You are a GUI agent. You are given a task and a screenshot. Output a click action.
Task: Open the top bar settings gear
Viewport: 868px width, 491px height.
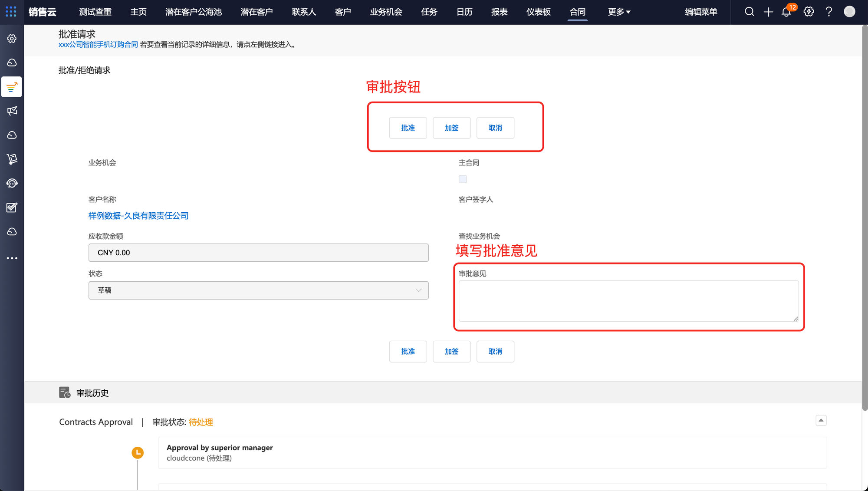809,12
